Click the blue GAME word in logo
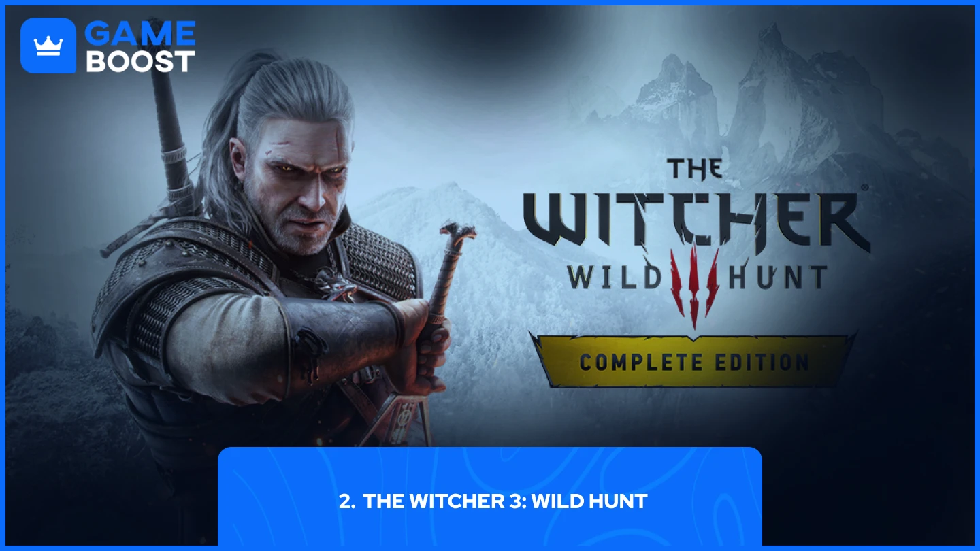The image size is (980, 551). pos(141,33)
